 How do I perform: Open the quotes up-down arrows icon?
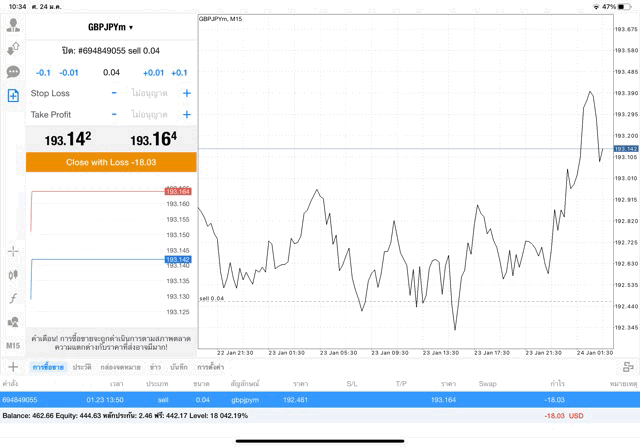point(13,48)
